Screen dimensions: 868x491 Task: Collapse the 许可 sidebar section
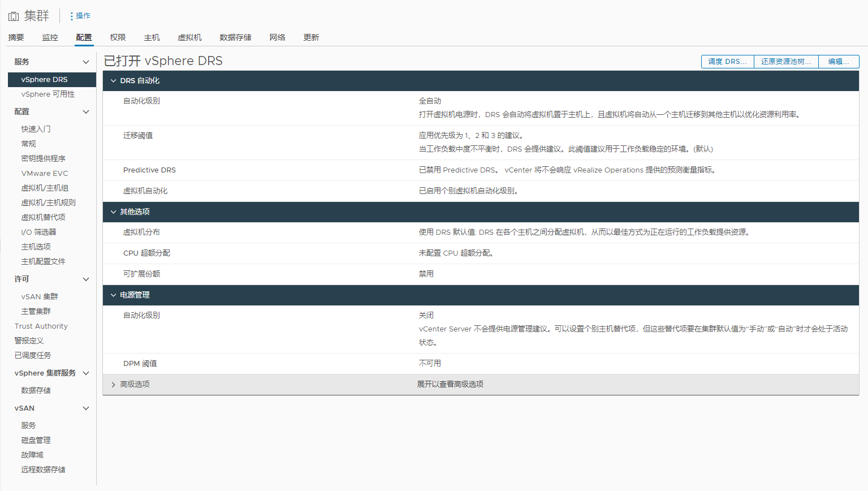(x=86, y=279)
